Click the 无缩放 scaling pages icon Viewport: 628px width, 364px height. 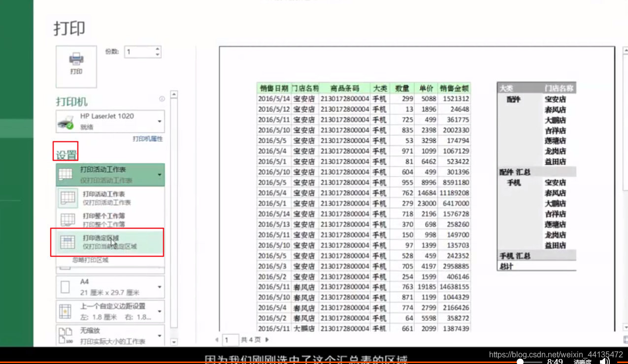(65, 335)
